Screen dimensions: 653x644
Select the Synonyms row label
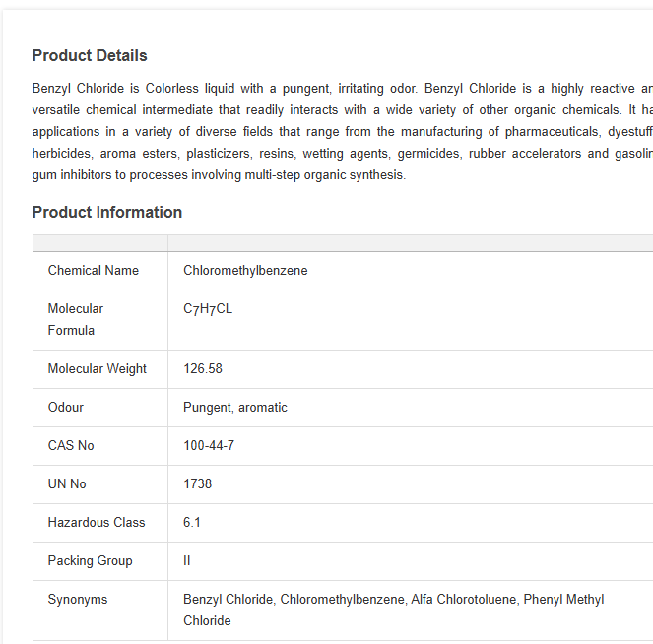click(78, 600)
